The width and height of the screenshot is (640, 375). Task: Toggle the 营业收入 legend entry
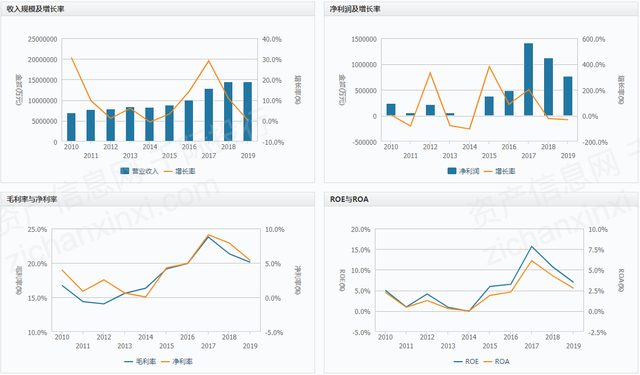140,171
